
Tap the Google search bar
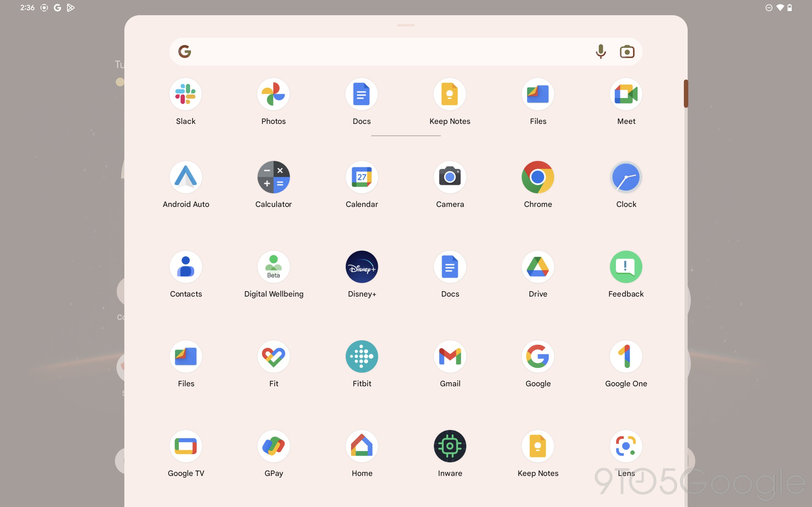[x=386, y=51]
